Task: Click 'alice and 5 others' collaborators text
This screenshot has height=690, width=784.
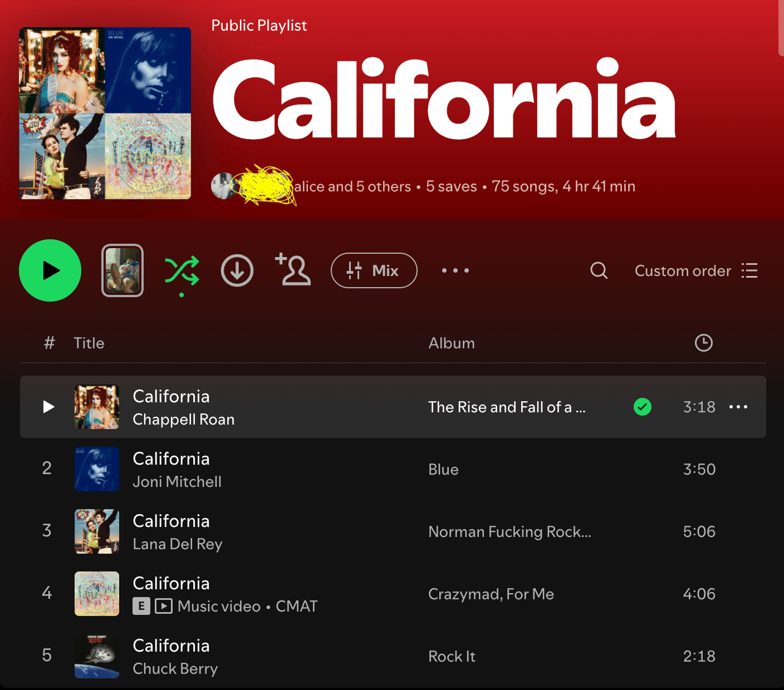Action: [352, 186]
